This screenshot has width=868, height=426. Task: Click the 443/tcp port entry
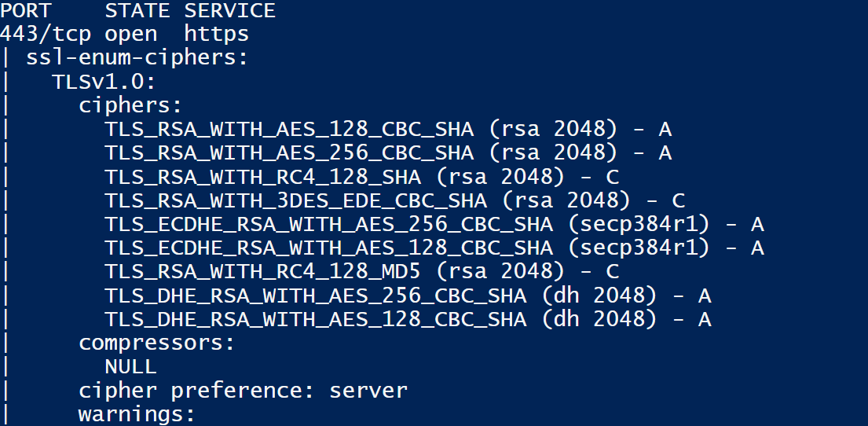coord(46,35)
